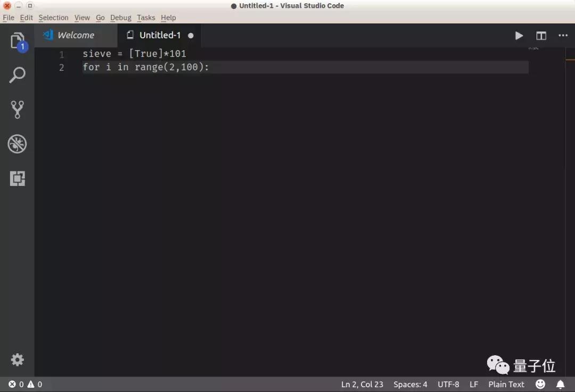Open the smiley feedback icon in status bar
The image size is (575, 392).
pyautogui.click(x=540, y=384)
